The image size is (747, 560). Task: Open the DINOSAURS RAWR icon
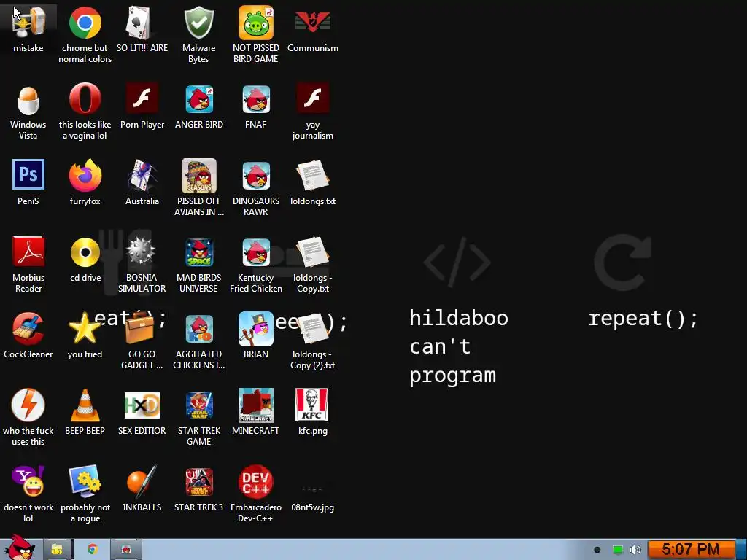[256, 176]
